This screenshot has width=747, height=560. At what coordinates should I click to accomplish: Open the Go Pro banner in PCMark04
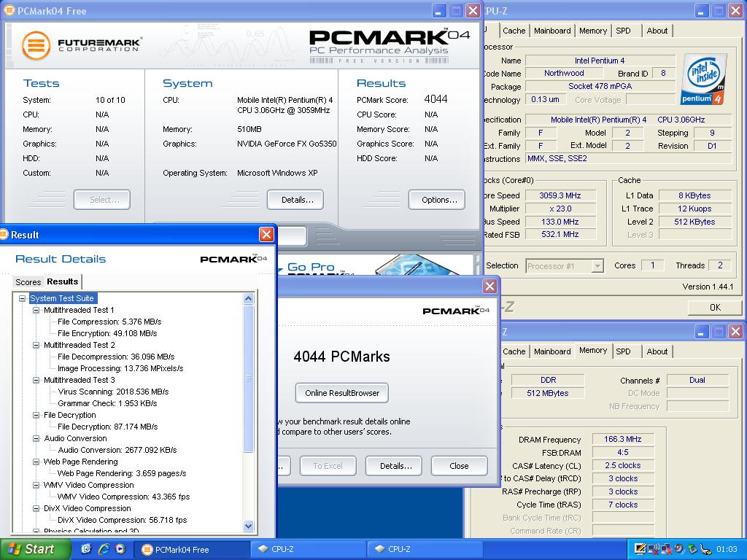[376, 265]
